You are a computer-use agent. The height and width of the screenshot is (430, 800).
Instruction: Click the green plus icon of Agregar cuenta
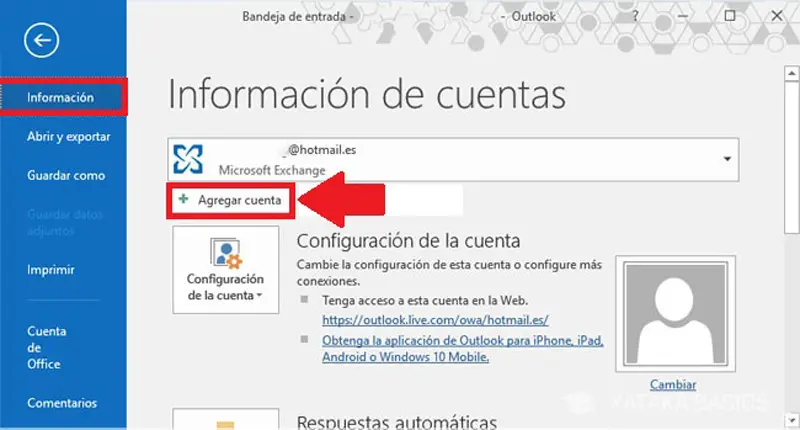(183, 199)
